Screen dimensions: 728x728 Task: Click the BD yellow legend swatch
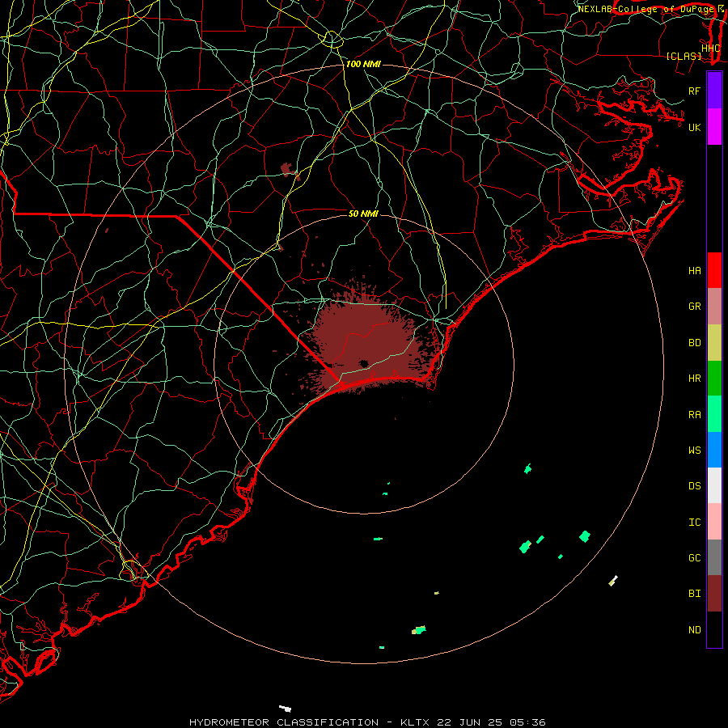[714, 343]
